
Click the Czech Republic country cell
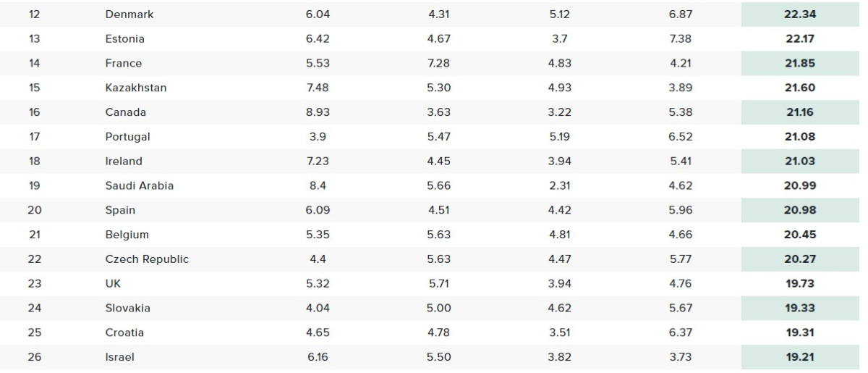coord(147,259)
